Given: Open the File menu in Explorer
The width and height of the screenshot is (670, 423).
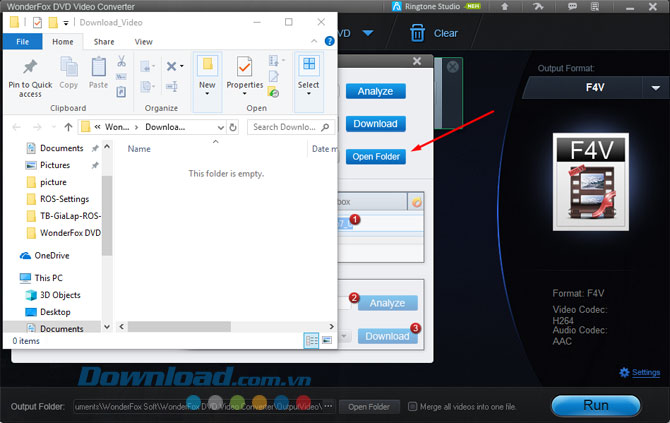Looking at the screenshot, I should coord(23,41).
